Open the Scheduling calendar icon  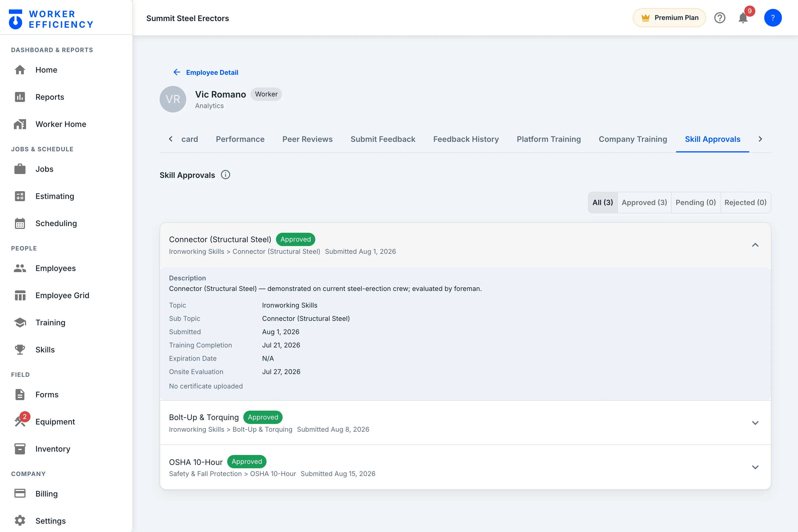[20, 223]
